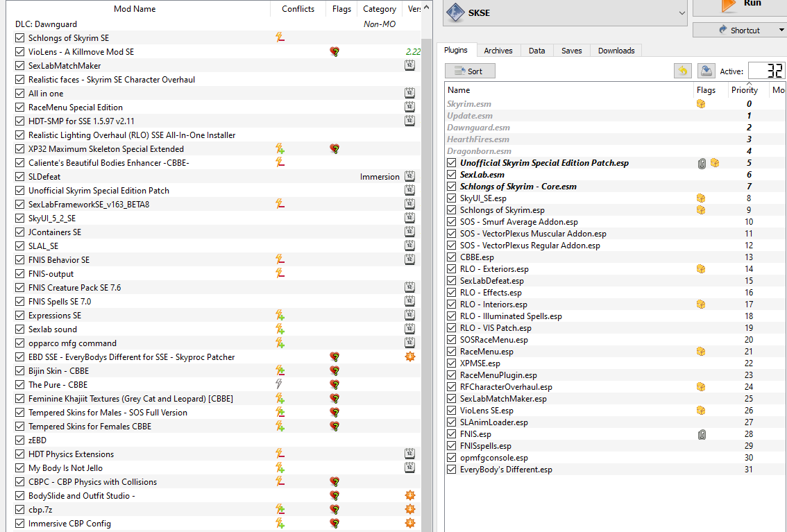Uncheck the SexLabDefeat.esp plugin

tap(451, 281)
